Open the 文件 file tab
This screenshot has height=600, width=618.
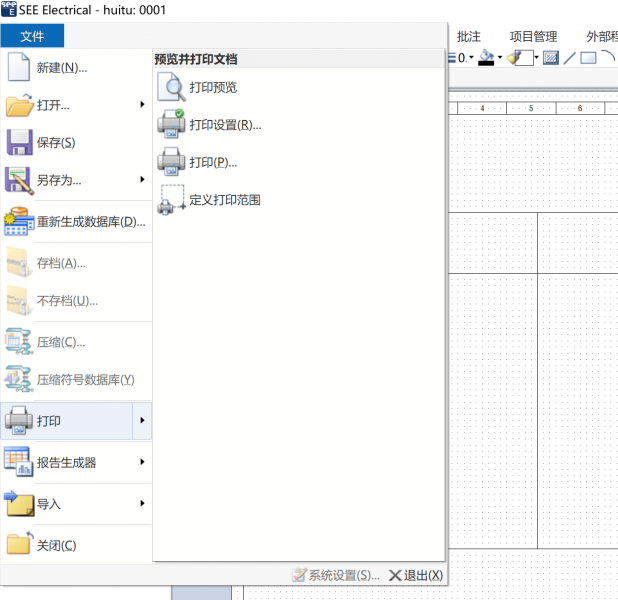pos(32,36)
